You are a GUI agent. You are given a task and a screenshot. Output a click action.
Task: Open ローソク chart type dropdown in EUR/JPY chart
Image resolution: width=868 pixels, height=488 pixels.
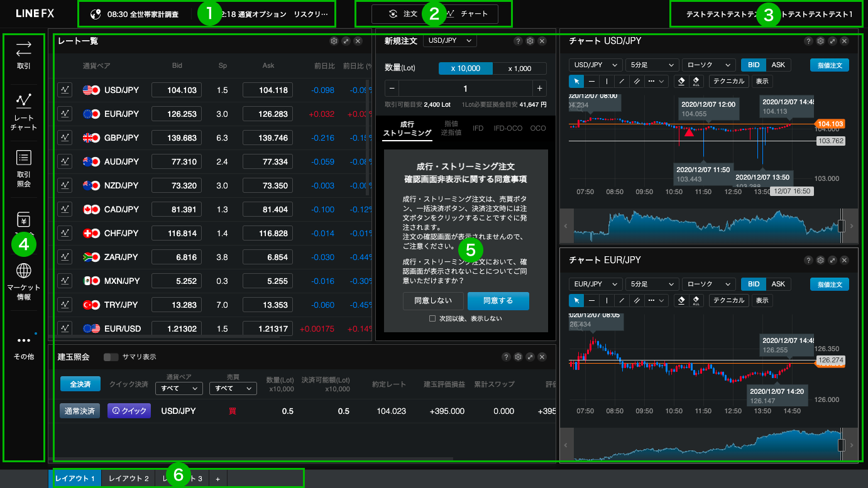(708, 284)
